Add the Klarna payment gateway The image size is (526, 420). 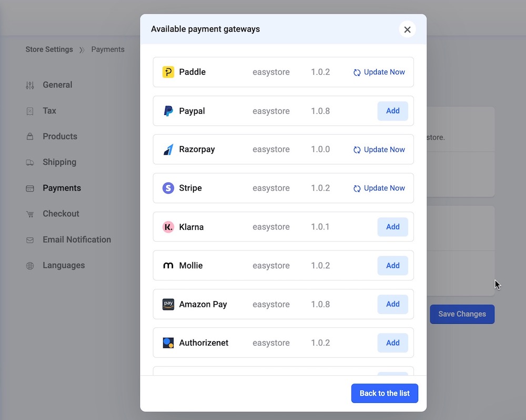coord(392,227)
